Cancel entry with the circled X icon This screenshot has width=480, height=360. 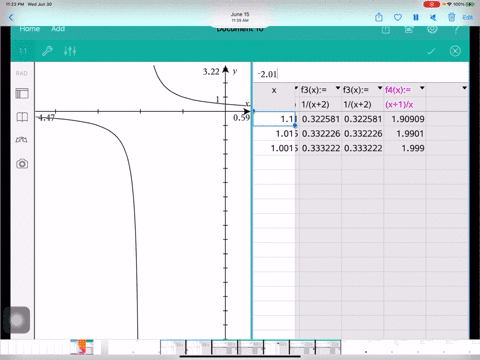455,51
